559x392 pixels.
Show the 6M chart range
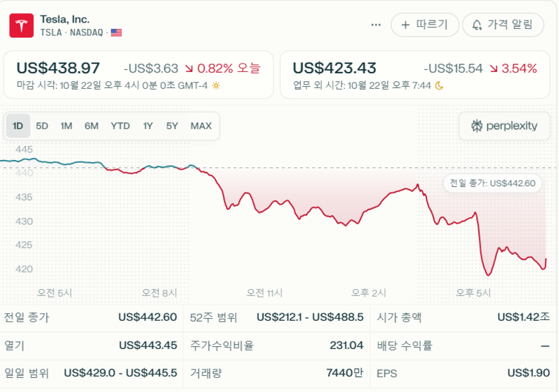click(x=92, y=126)
